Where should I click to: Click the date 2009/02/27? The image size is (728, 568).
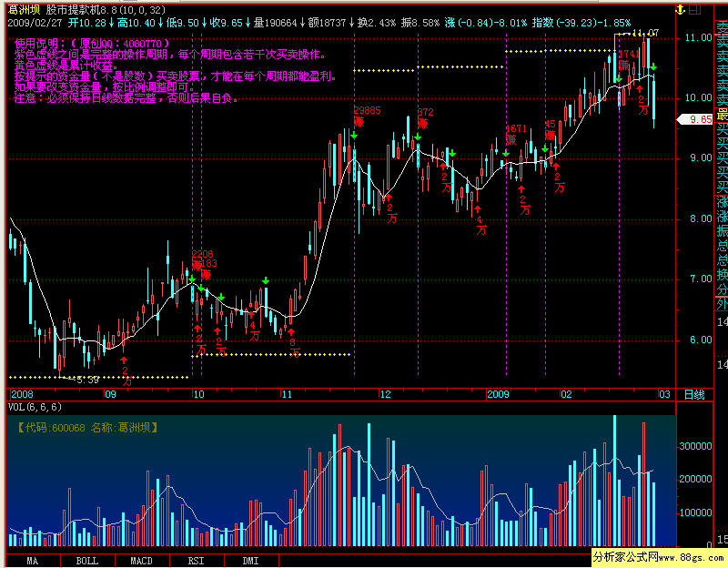point(35,22)
